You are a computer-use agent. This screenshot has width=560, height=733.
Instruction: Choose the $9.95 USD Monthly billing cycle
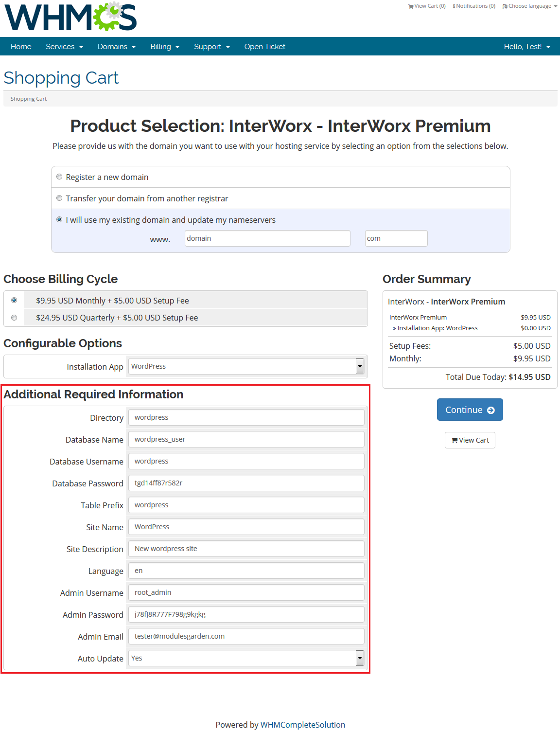(14, 300)
